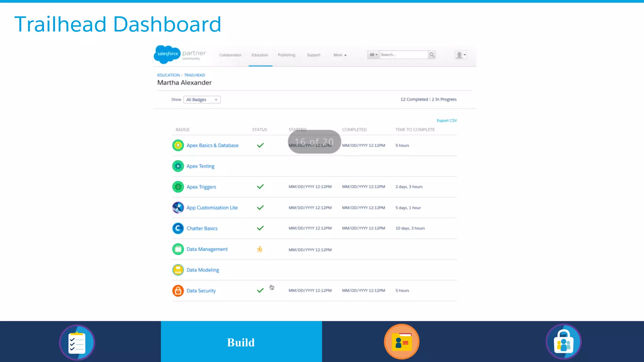Open the App Customization Lite badge link

(212, 208)
